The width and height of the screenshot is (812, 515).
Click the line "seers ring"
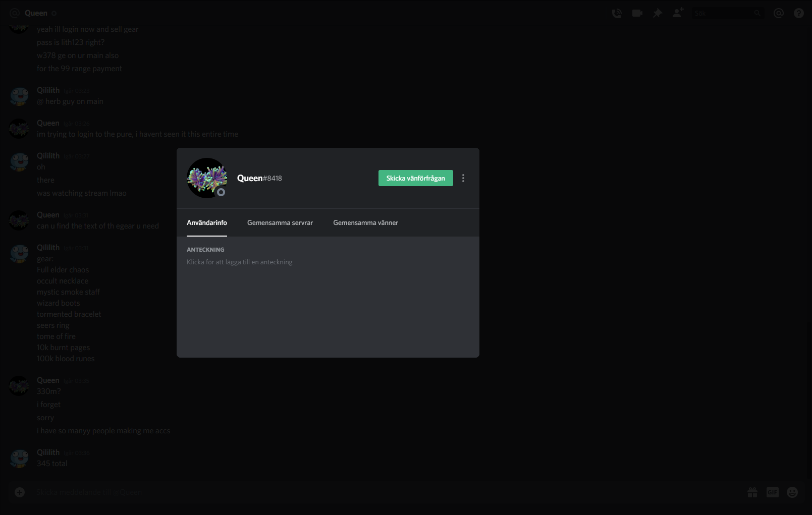(53, 325)
